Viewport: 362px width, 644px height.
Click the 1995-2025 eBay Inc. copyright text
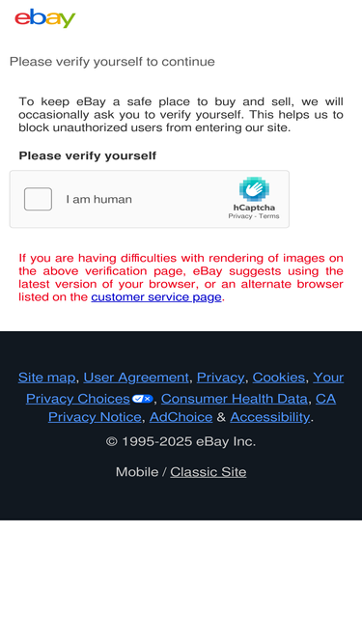coord(181,442)
